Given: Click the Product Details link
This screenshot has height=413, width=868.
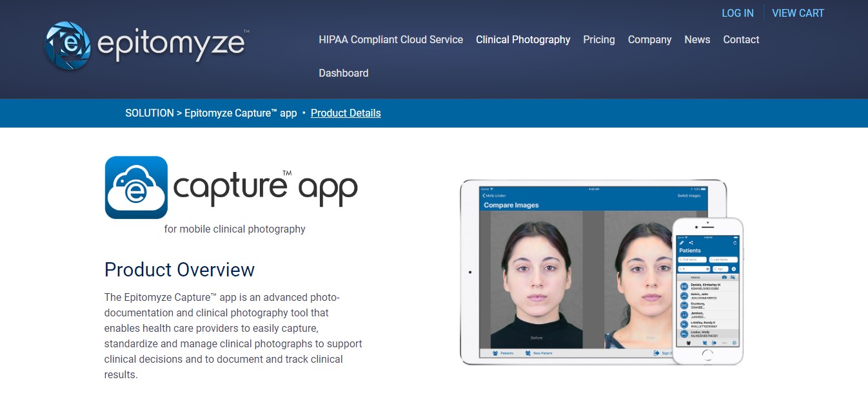Looking at the screenshot, I should [x=346, y=113].
